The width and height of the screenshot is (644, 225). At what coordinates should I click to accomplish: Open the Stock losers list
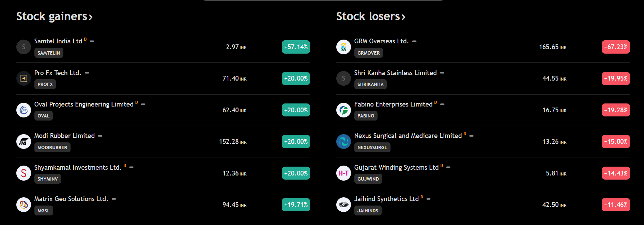point(371,16)
